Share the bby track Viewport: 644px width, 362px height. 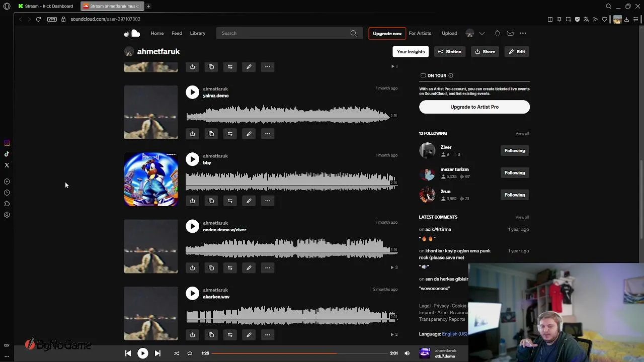point(192,201)
